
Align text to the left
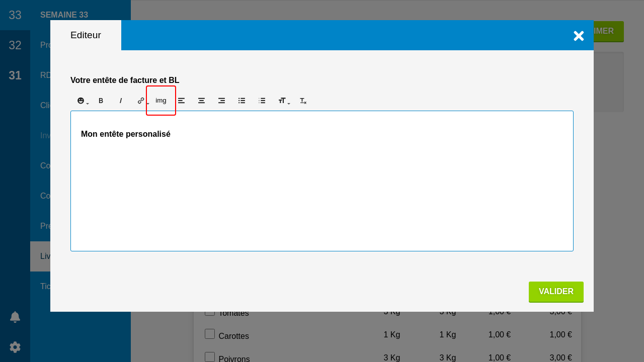tap(181, 101)
